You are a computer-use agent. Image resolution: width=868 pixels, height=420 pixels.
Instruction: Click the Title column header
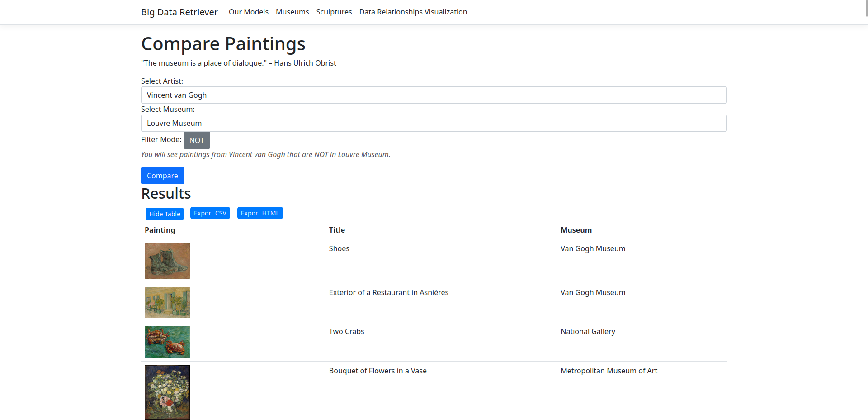pos(337,230)
